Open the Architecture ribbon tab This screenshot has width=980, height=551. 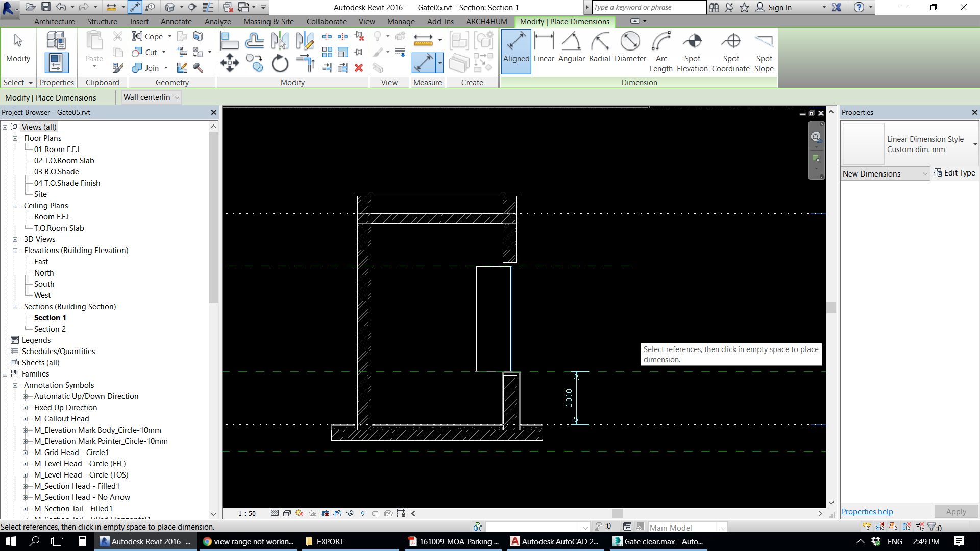55,21
